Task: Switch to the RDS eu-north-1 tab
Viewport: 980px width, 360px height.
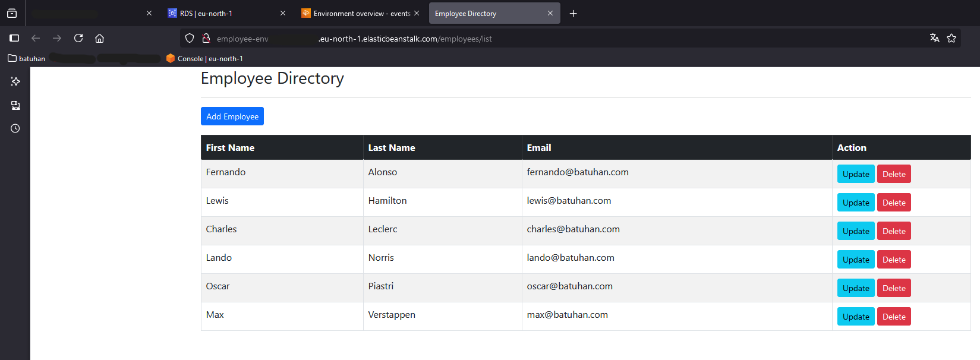Action: 226,13
